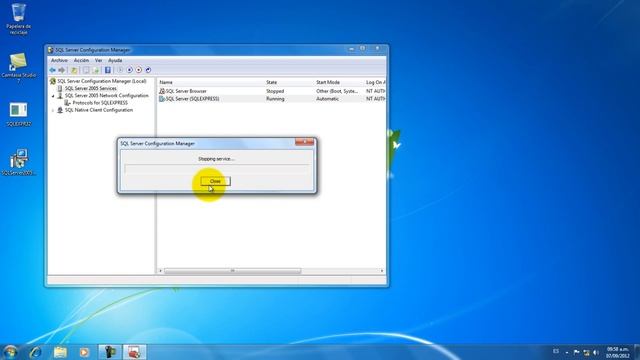The height and width of the screenshot is (360, 640).
Task: Click the Automatic start mode cell
Action: tap(327, 99)
